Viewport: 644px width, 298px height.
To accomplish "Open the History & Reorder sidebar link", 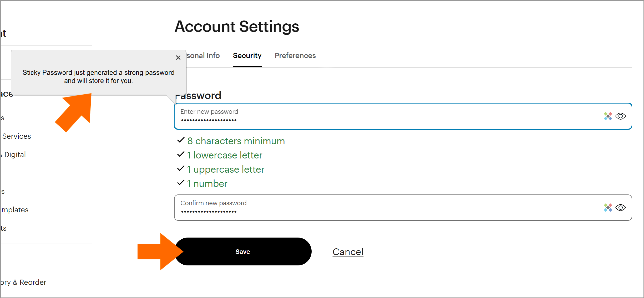I will [23, 282].
